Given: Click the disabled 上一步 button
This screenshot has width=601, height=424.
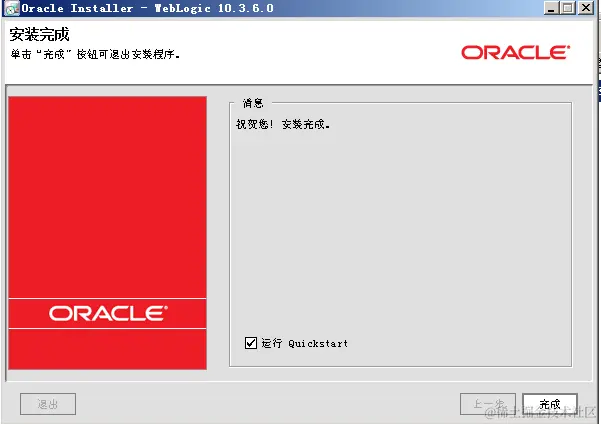Looking at the screenshot, I should coord(488,404).
